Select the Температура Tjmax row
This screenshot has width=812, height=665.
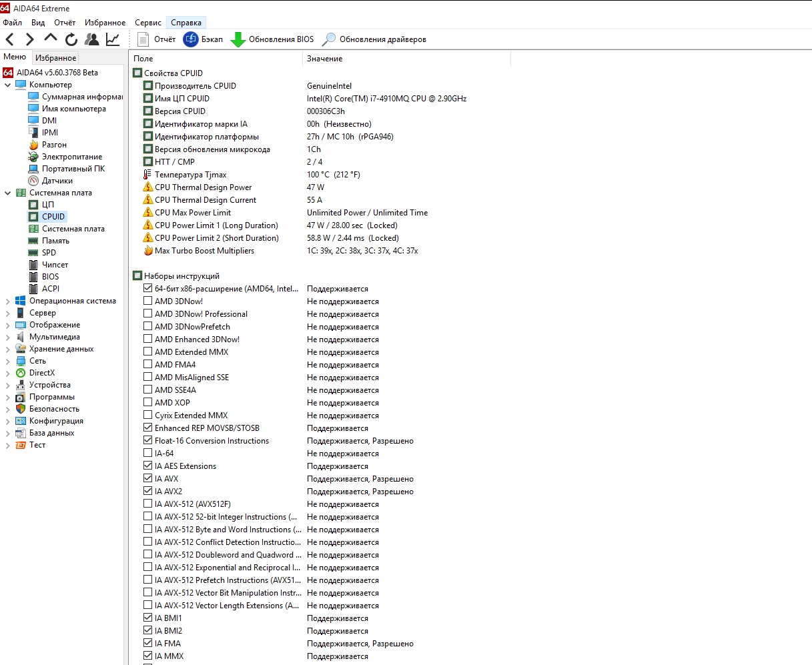click(x=320, y=175)
